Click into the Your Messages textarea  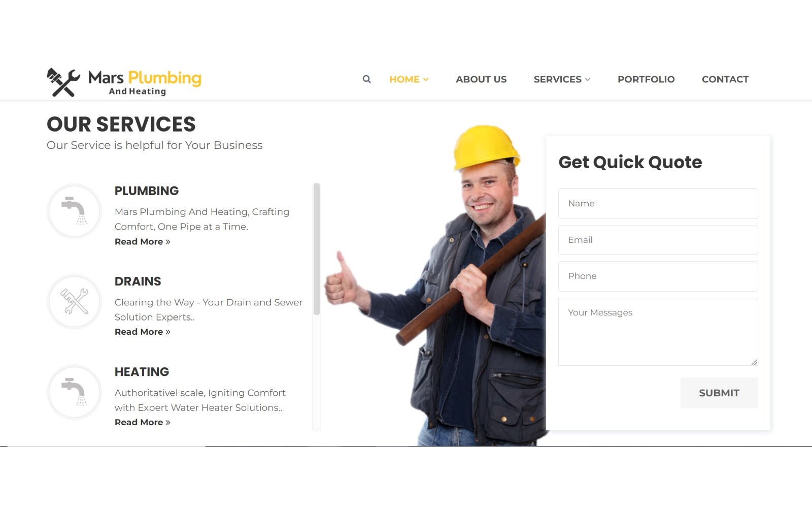coord(658,332)
